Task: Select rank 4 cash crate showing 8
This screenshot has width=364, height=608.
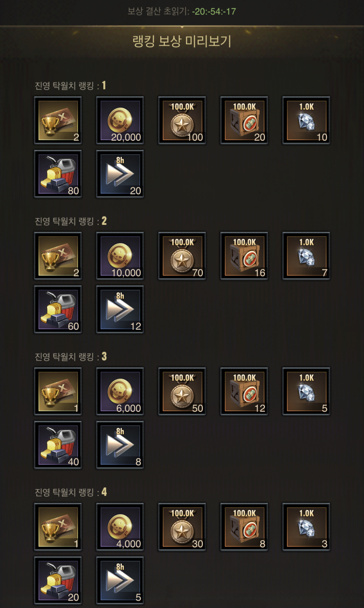Action: (244, 527)
